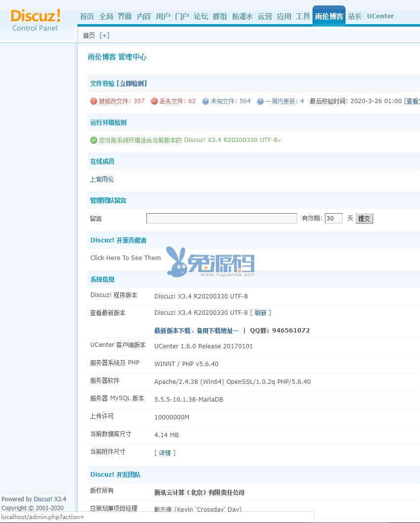Click 腾讯云计算（北京）有限责任公司 link

click(x=199, y=492)
